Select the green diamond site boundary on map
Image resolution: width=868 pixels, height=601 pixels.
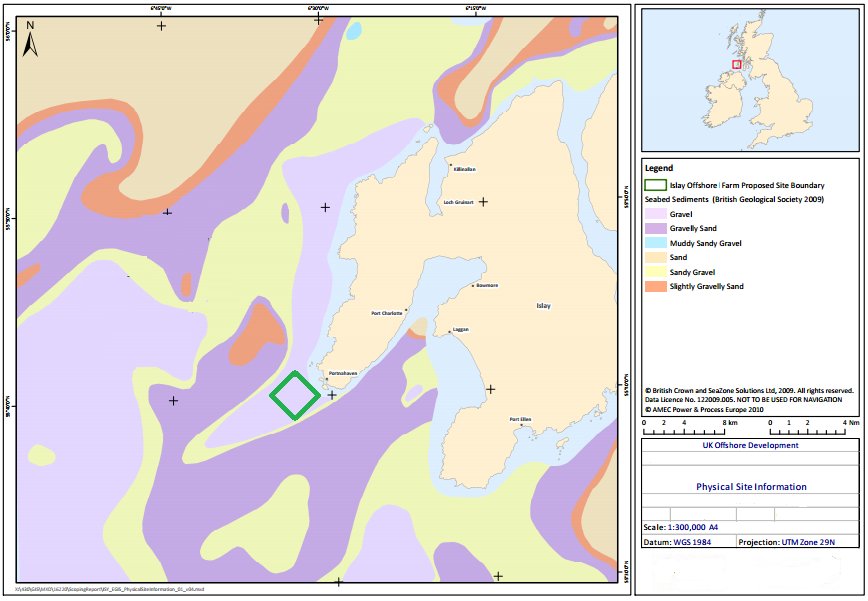(x=295, y=395)
